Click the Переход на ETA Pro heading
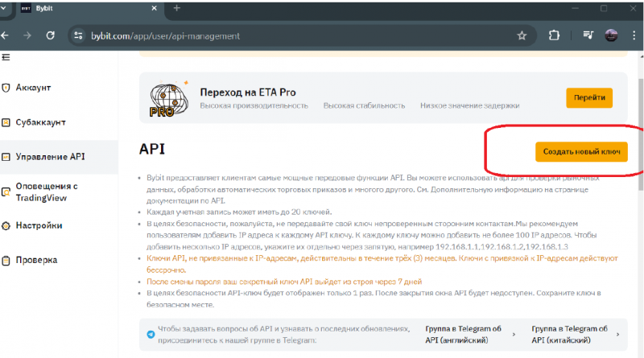This screenshot has height=358, width=644. pos(248,93)
